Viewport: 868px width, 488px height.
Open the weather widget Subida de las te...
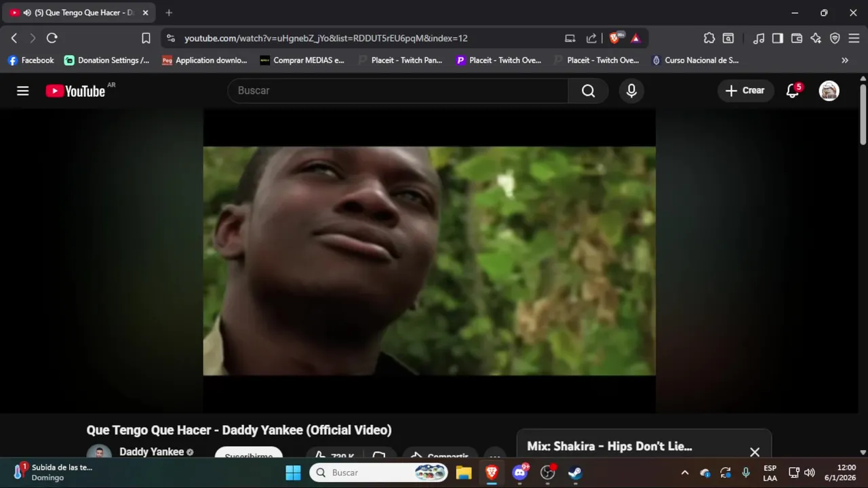pyautogui.click(x=53, y=472)
